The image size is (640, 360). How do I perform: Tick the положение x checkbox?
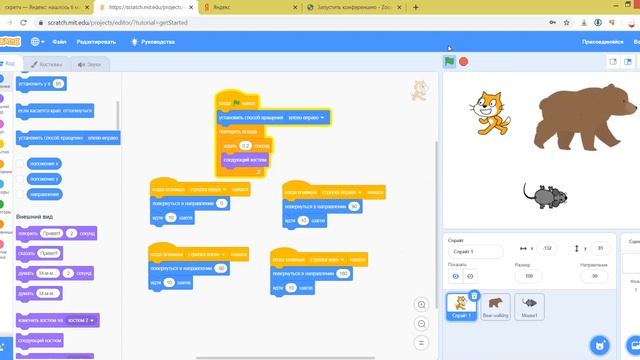point(20,164)
